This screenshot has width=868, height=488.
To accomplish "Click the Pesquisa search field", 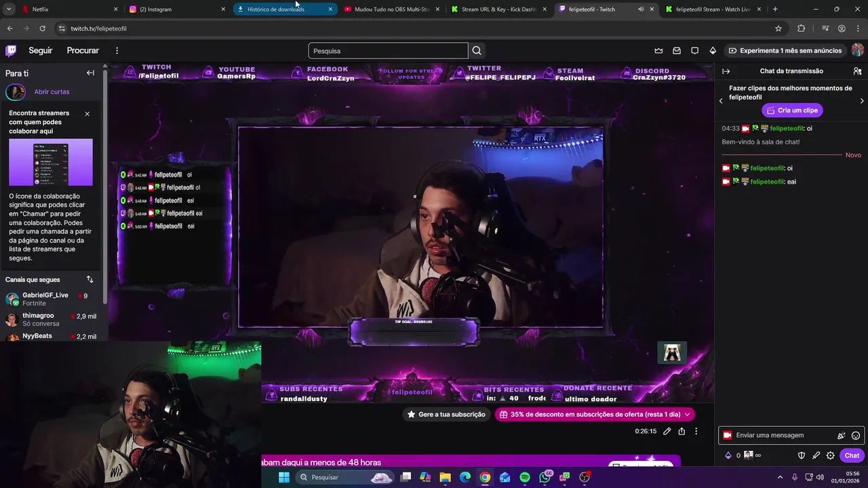I will [388, 51].
